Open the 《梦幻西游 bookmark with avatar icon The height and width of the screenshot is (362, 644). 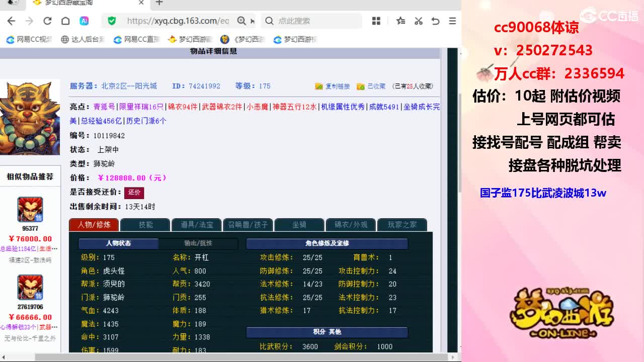point(243,39)
